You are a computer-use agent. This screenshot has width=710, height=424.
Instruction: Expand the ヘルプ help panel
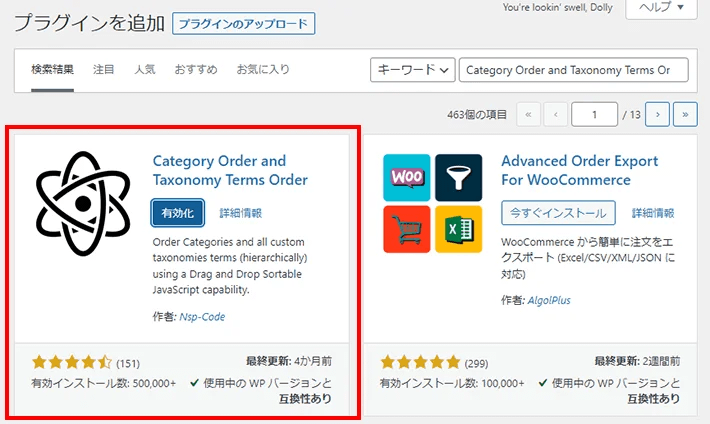click(661, 8)
